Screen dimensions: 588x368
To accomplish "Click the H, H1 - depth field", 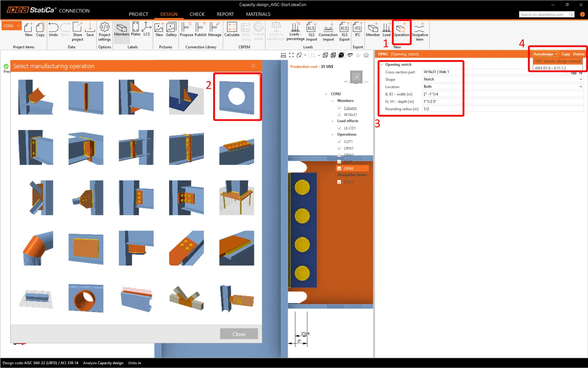I will [503, 102].
